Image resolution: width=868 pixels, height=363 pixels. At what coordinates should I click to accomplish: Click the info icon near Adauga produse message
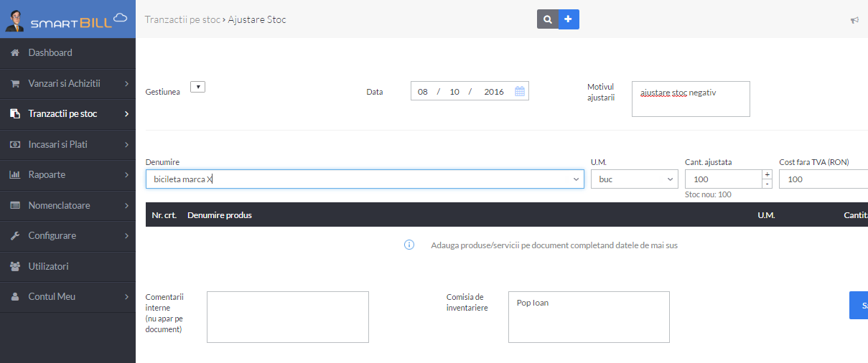pyautogui.click(x=409, y=245)
